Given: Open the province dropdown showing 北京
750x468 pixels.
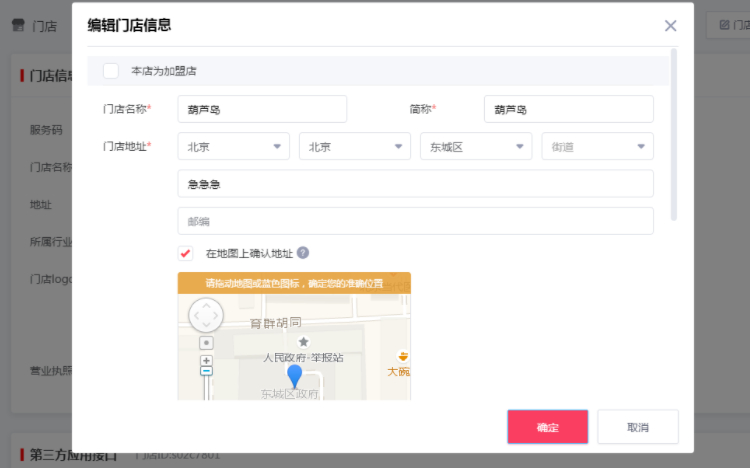Looking at the screenshot, I should coord(234,146).
